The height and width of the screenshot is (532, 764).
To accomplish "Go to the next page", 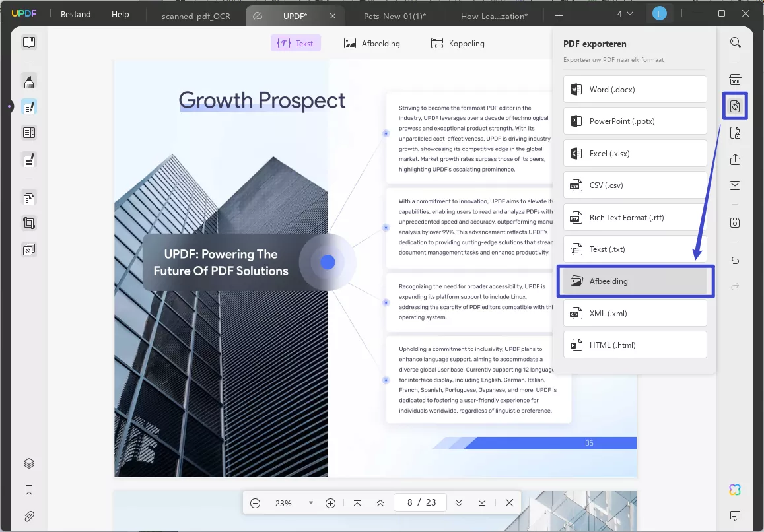I will point(458,503).
